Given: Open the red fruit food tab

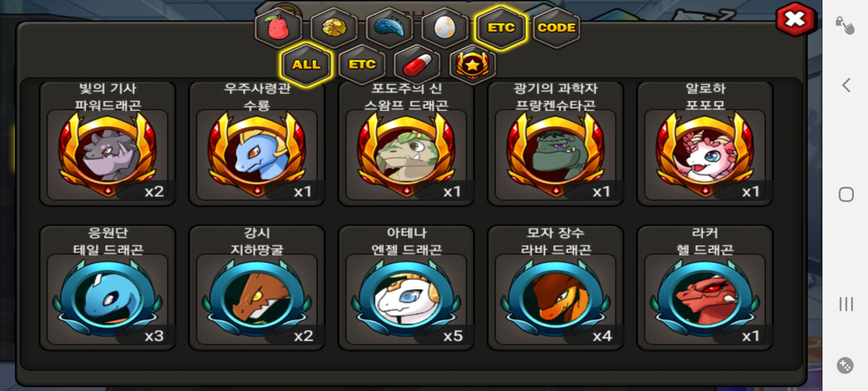Looking at the screenshot, I should (x=278, y=28).
